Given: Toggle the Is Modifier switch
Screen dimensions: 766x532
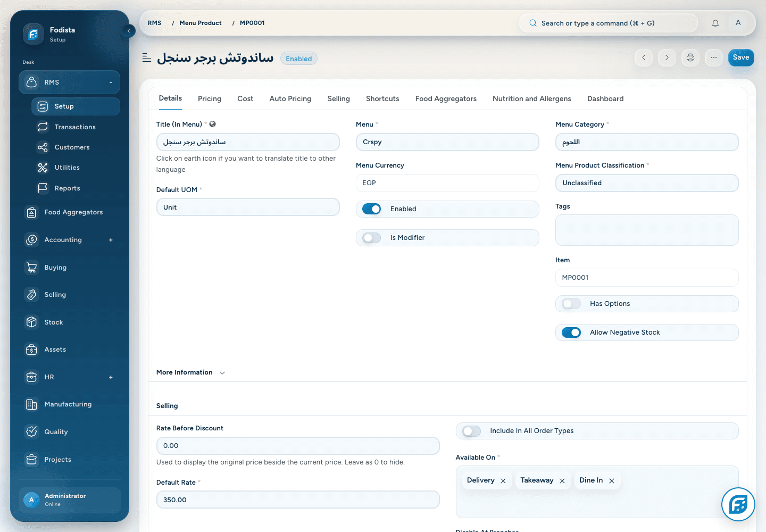Looking at the screenshot, I should (x=372, y=238).
